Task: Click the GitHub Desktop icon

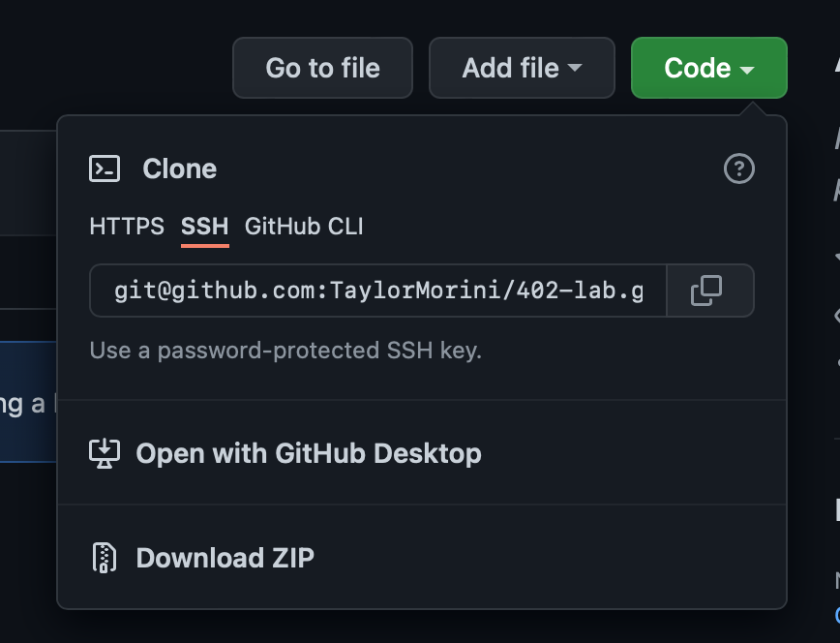Action: [104, 453]
